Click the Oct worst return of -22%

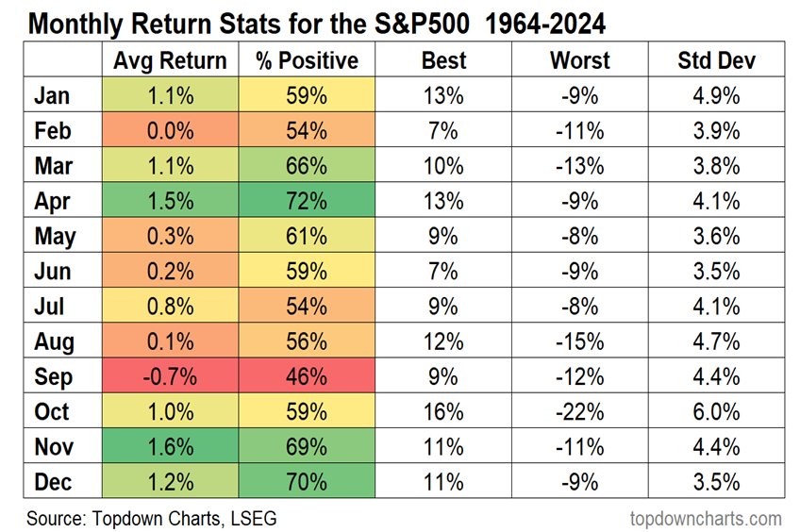(580, 411)
